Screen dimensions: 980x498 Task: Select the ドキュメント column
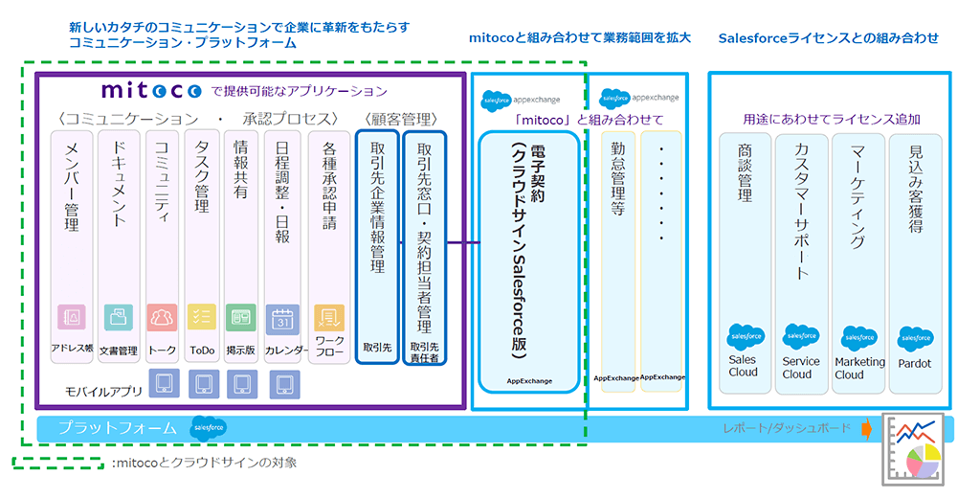tap(119, 246)
